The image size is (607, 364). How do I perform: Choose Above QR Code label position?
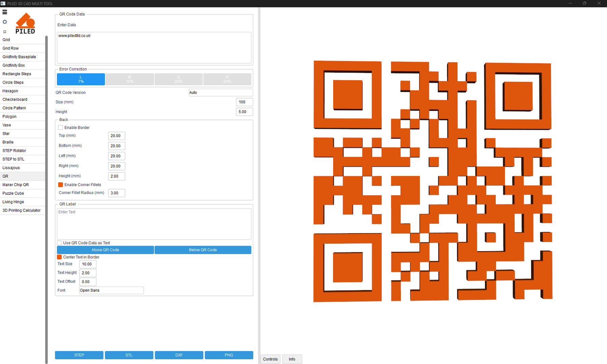pos(105,250)
